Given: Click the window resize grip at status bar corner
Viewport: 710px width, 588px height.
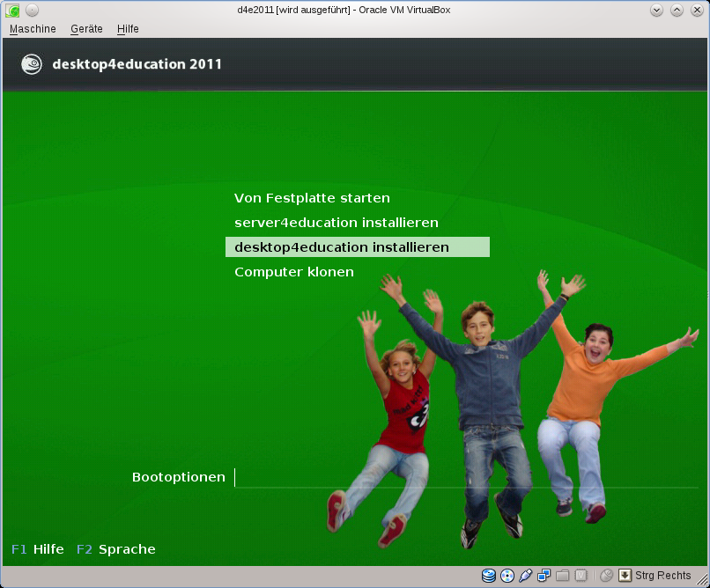Looking at the screenshot, I should [702, 580].
